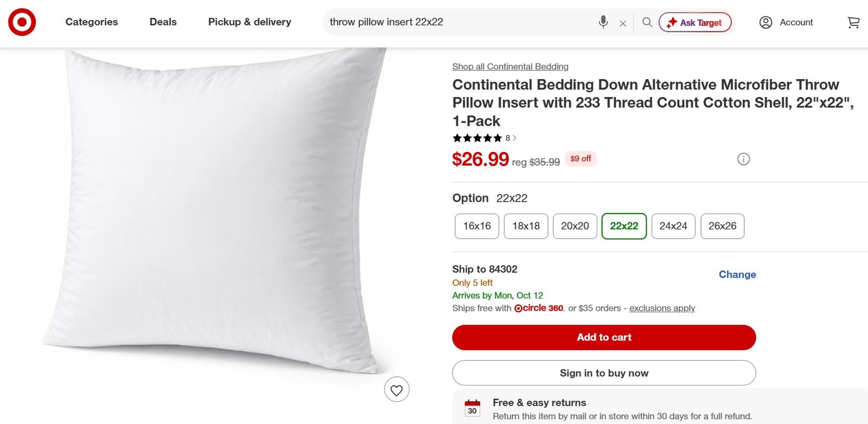Select the 20x20 size option
This screenshot has width=868, height=424.
tap(575, 226)
